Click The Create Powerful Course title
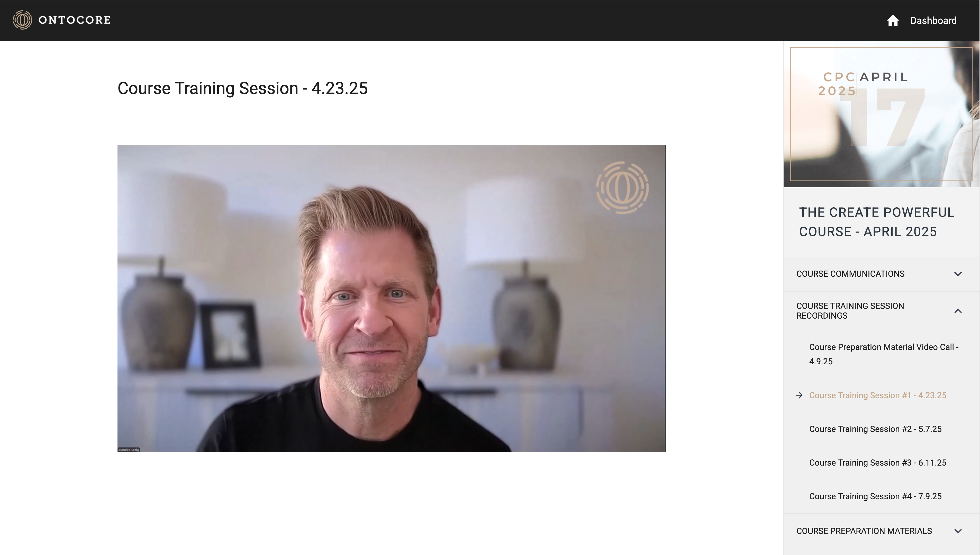 tap(876, 222)
